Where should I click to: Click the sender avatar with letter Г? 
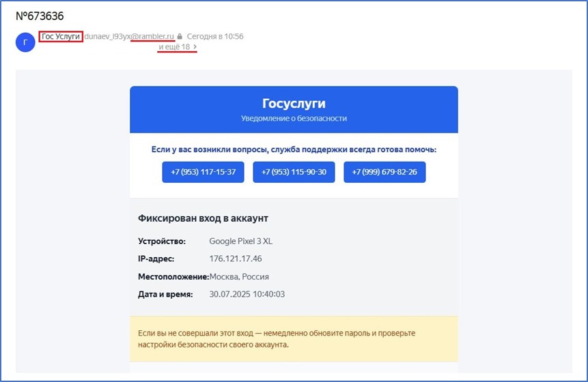25,42
